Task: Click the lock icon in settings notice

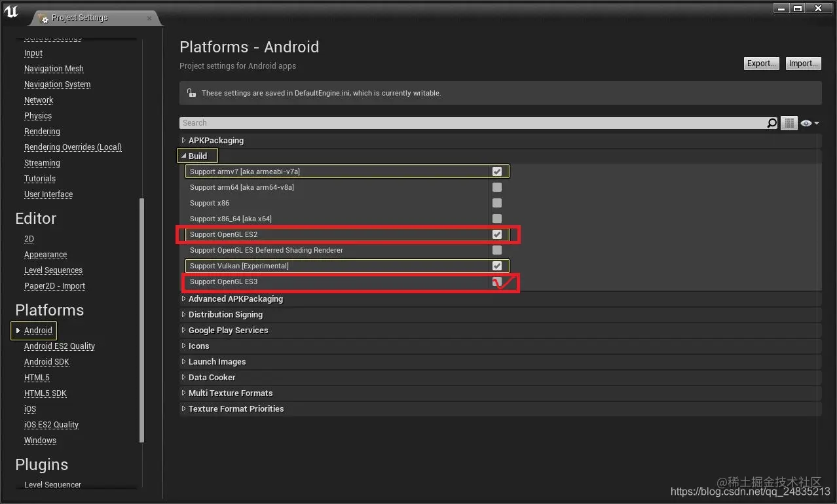Action: (191, 93)
